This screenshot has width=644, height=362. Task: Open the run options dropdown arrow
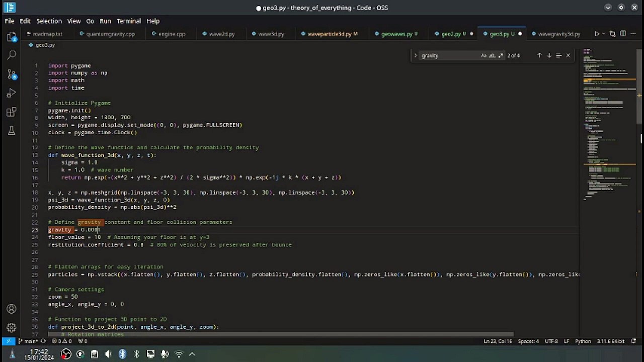click(x=604, y=34)
